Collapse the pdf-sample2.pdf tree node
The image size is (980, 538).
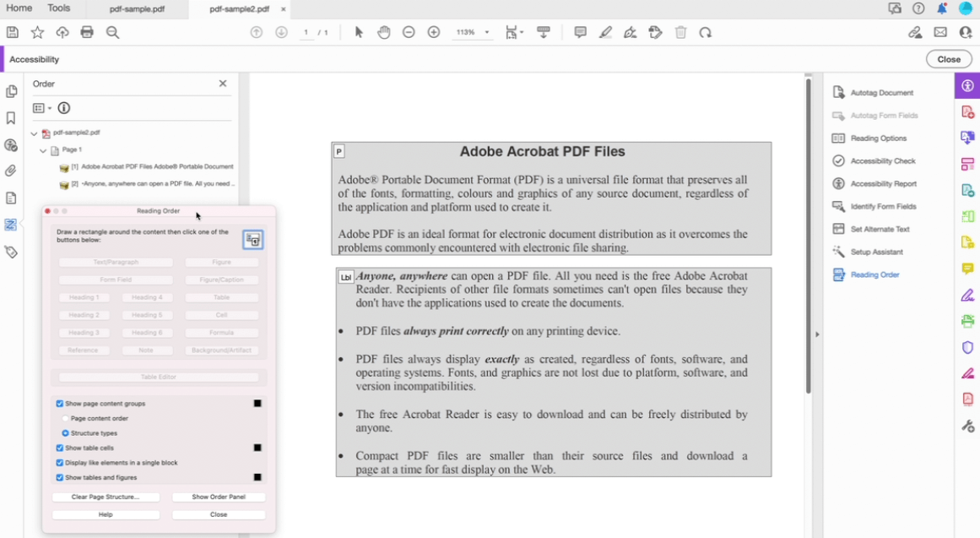pos(34,133)
